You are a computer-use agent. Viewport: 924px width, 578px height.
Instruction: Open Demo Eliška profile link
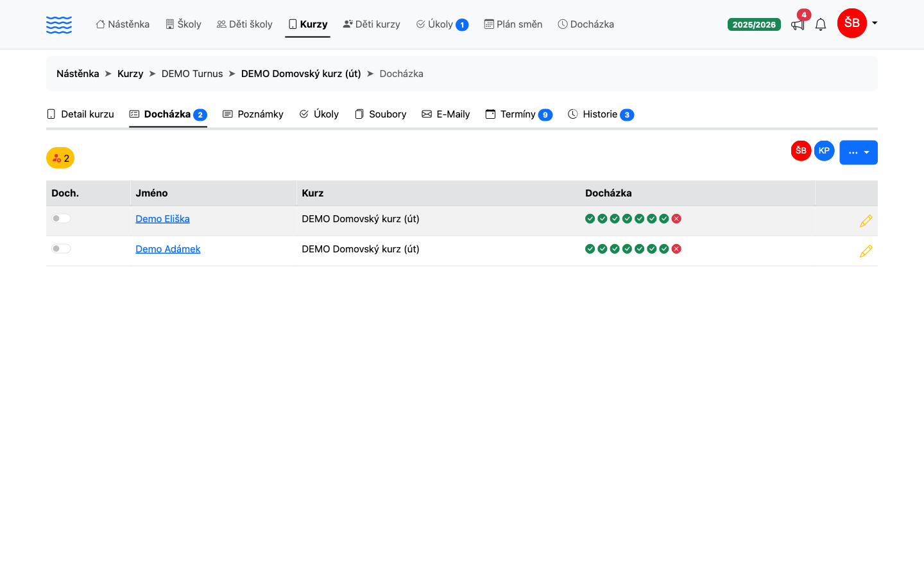[x=162, y=219]
